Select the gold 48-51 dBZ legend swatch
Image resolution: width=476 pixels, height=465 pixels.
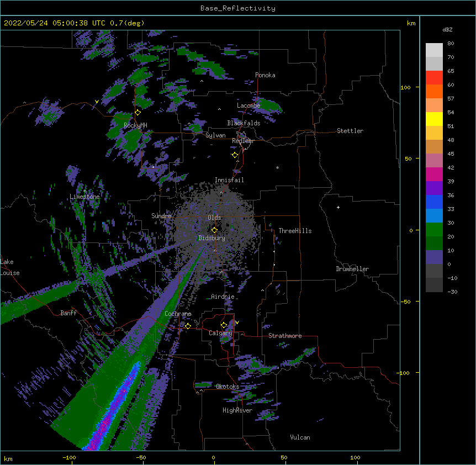pos(434,133)
